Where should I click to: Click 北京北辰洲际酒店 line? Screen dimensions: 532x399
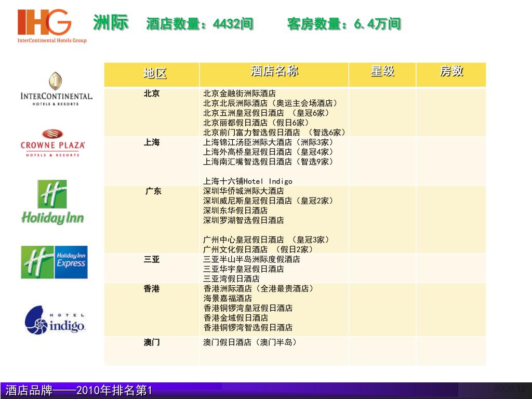click(x=270, y=103)
